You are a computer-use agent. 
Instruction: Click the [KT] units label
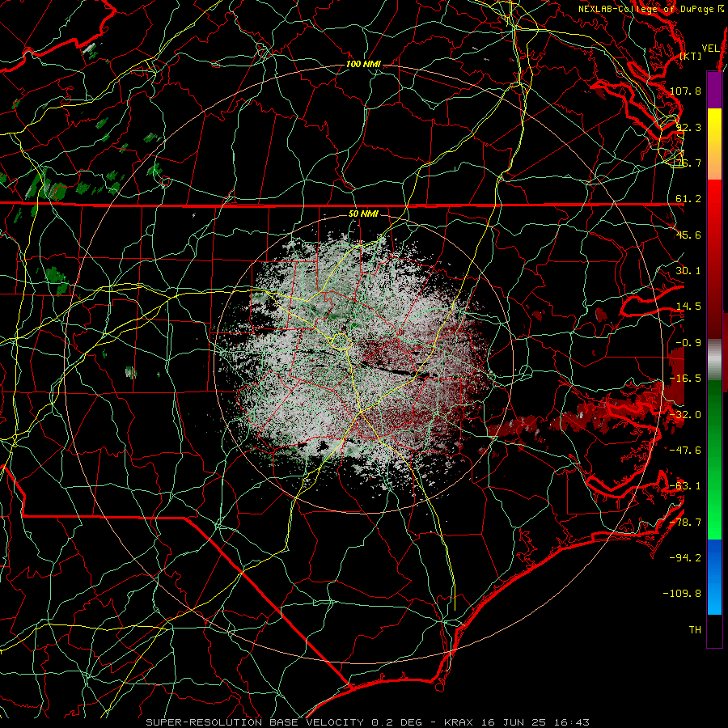[x=691, y=56]
